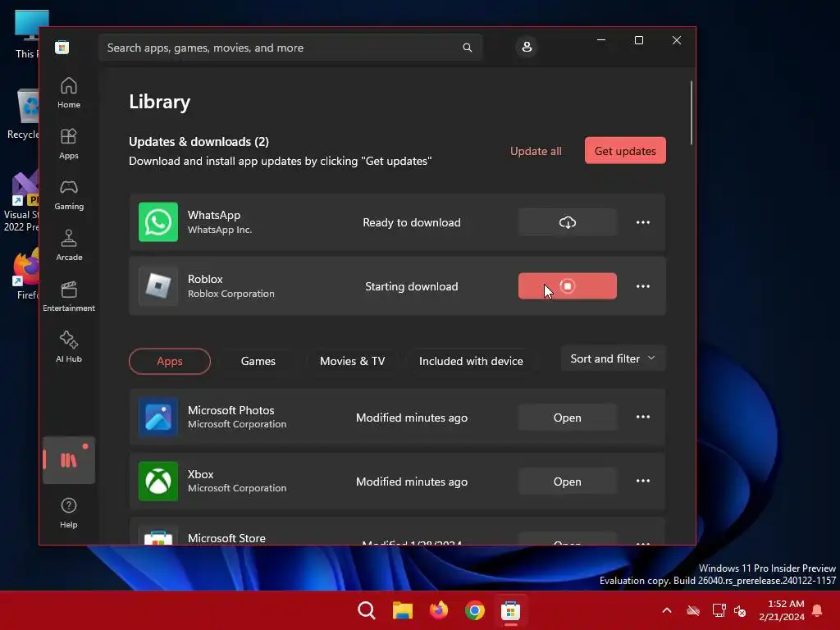Open the Gaming sidebar section

click(x=69, y=195)
